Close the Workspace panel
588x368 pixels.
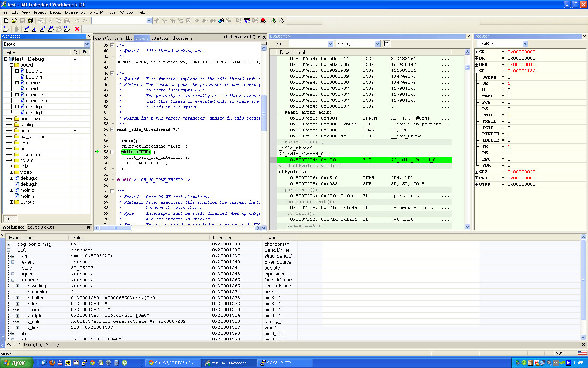point(89,36)
